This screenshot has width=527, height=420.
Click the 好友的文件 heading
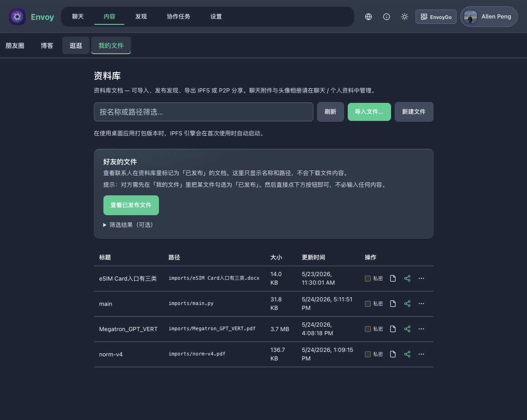click(x=120, y=162)
